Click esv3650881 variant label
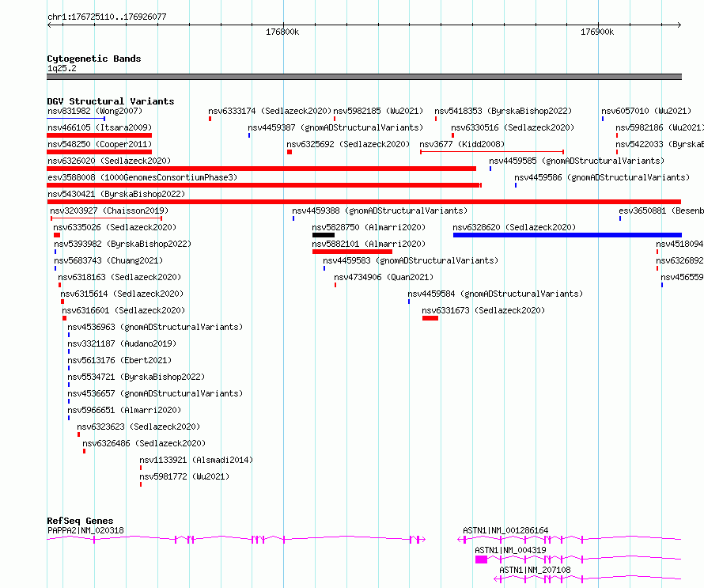Screen dimensions: 704x588 pyautogui.click(x=661, y=211)
